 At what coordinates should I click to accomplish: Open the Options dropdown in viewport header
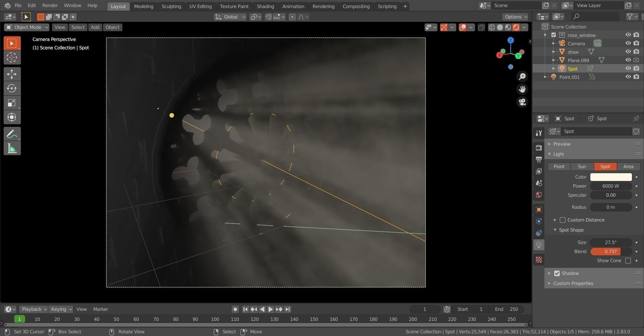tap(516, 17)
